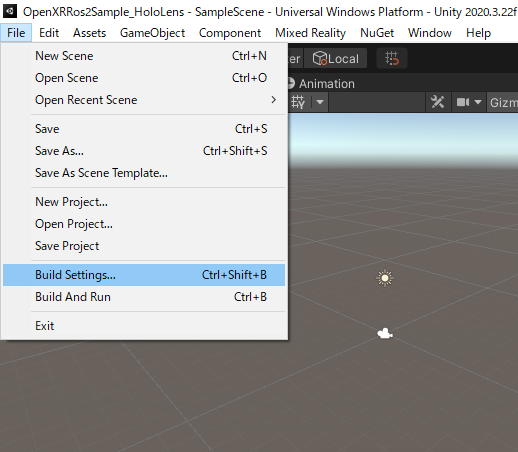Open the Help menu

[478, 33]
